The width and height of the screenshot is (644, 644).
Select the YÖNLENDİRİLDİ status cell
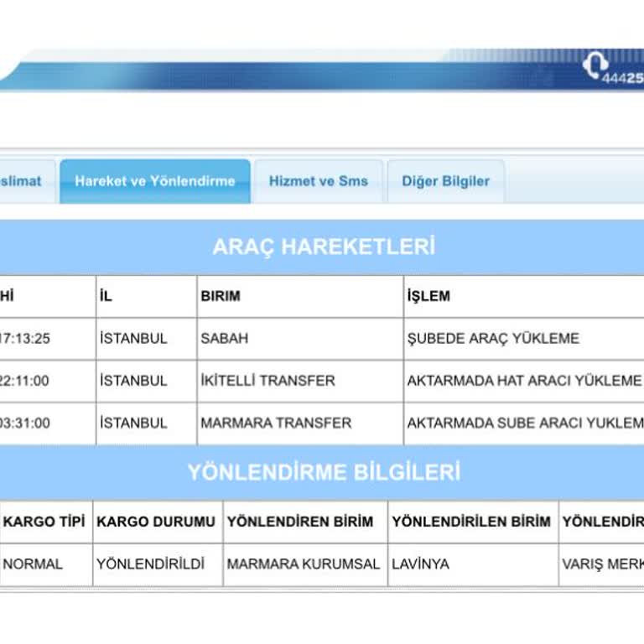click(x=158, y=564)
